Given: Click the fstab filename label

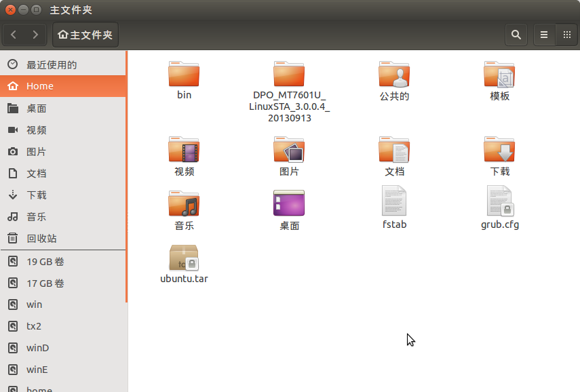Looking at the screenshot, I should pos(394,224).
